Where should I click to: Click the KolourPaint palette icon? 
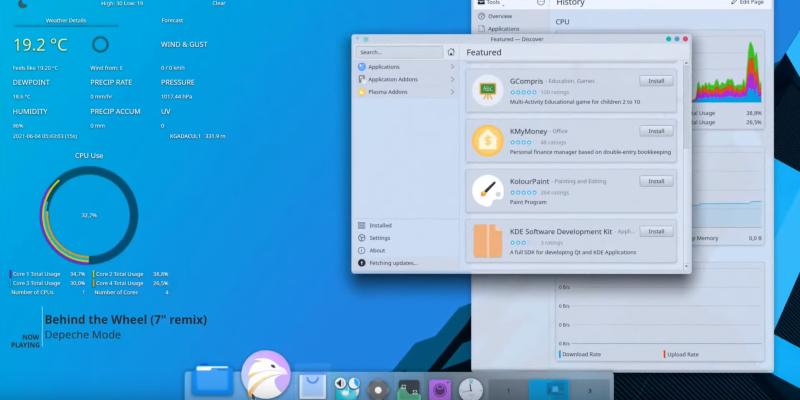coord(488,188)
